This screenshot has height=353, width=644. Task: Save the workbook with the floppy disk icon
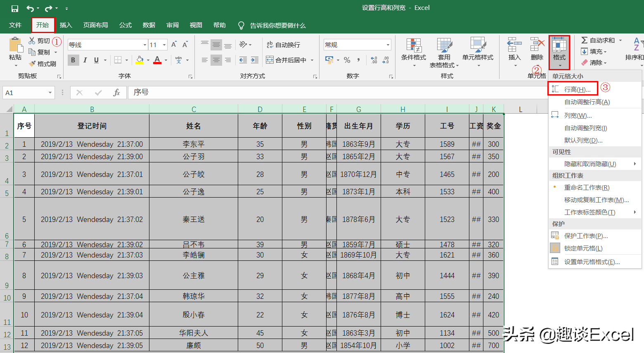point(15,8)
